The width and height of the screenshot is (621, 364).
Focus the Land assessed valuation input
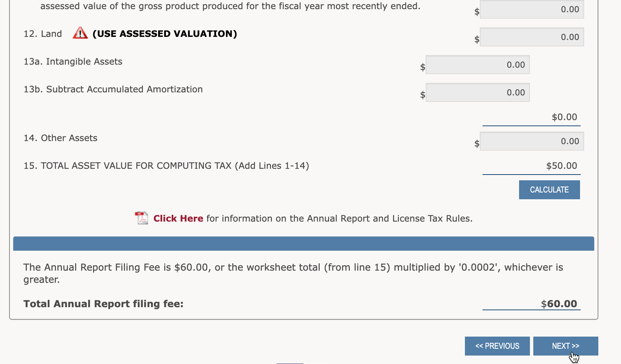tap(532, 37)
